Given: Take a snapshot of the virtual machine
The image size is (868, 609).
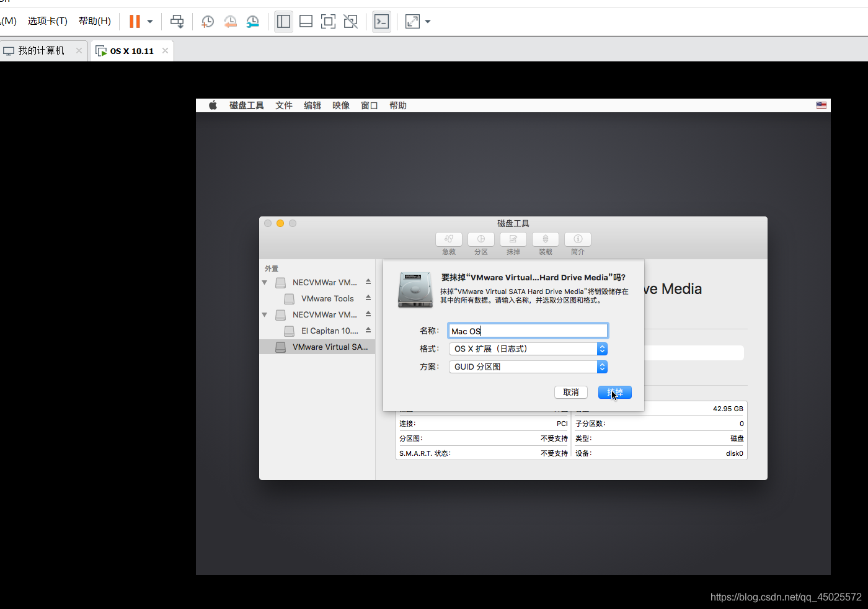Looking at the screenshot, I should click(x=208, y=22).
